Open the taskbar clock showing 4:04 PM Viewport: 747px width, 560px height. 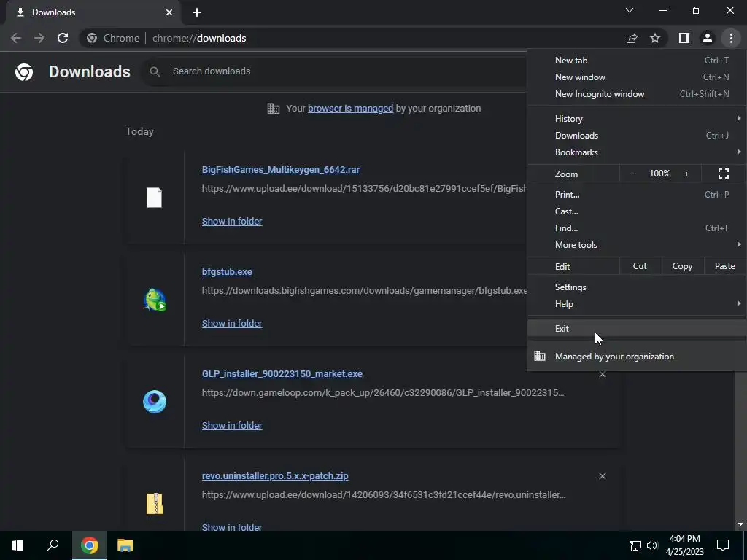pyautogui.click(x=684, y=545)
